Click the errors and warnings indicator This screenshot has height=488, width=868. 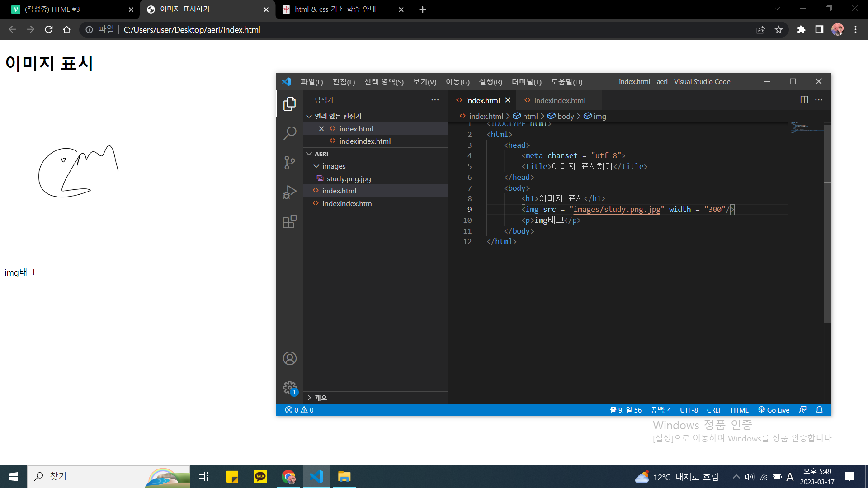point(299,410)
